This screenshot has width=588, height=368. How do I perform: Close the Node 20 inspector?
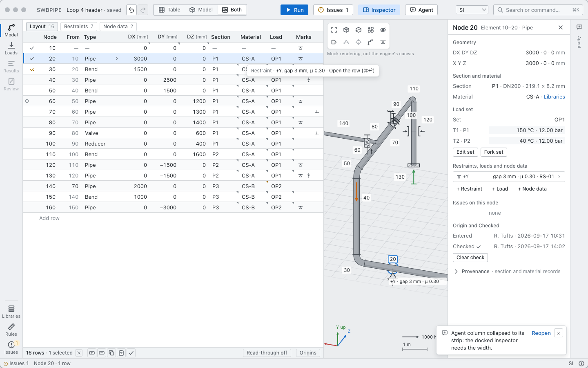click(x=561, y=27)
